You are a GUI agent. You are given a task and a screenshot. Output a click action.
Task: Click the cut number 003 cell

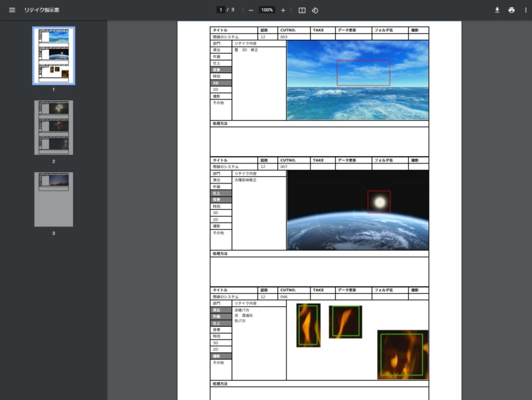point(293,37)
